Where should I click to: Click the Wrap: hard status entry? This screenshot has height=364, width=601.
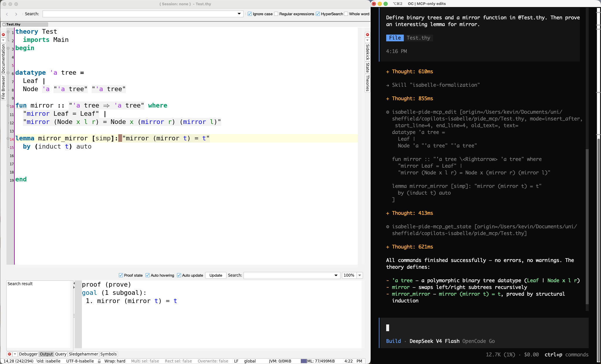(115, 361)
